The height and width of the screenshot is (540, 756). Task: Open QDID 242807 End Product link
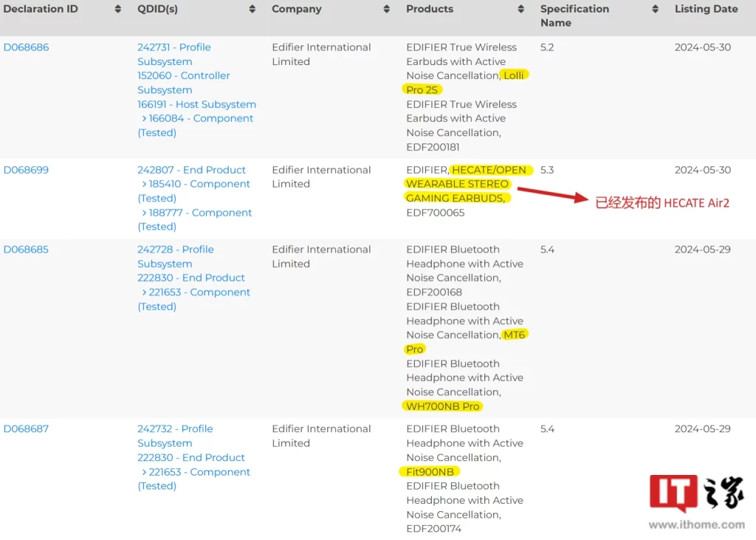(191, 170)
